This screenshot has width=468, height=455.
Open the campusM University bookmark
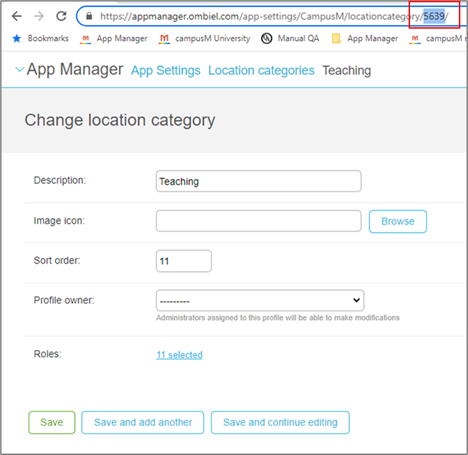[x=204, y=39]
